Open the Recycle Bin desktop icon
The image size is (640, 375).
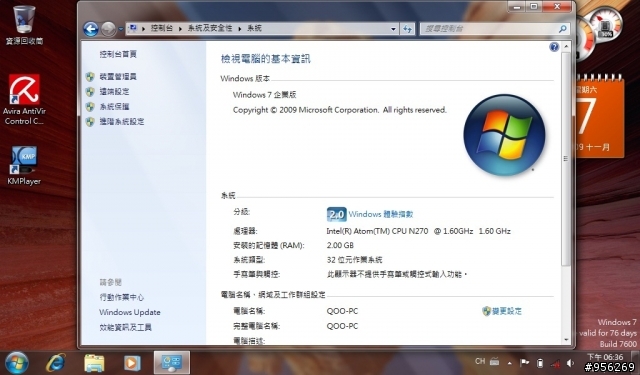pyautogui.click(x=24, y=24)
